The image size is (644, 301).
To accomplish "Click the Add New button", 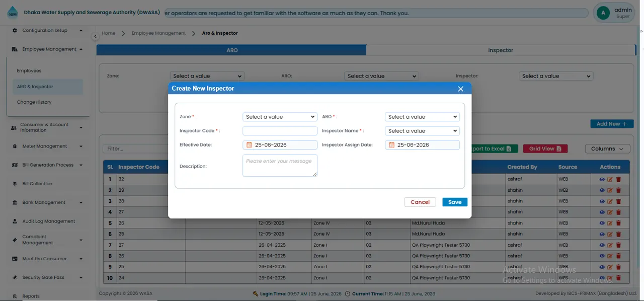I will [612, 124].
